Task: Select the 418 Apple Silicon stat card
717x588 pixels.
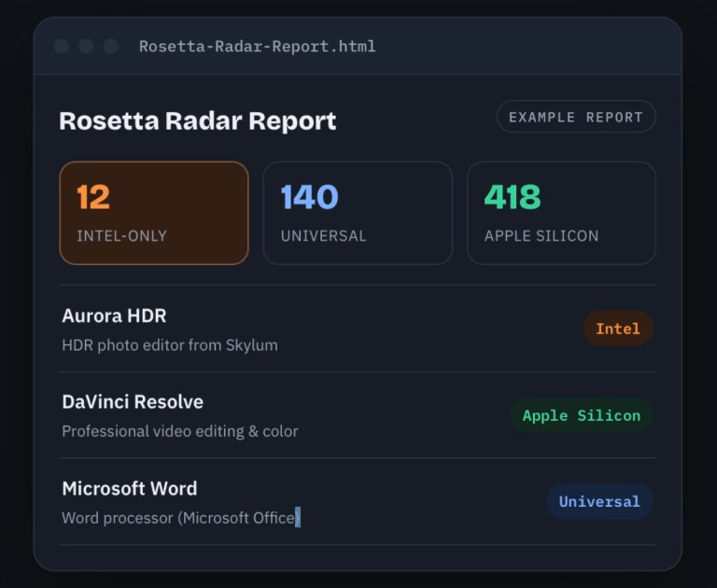Action: [561, 213]
